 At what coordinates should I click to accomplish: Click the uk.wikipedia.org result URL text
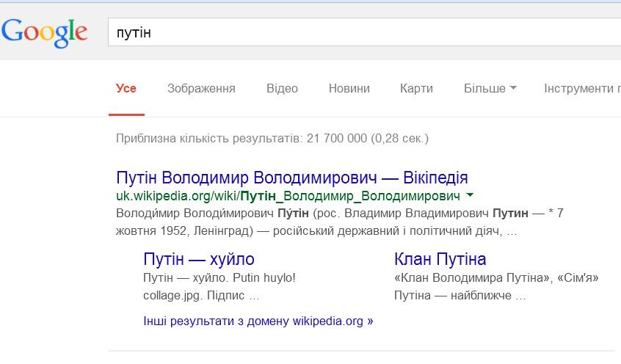[x=288, y=196]
